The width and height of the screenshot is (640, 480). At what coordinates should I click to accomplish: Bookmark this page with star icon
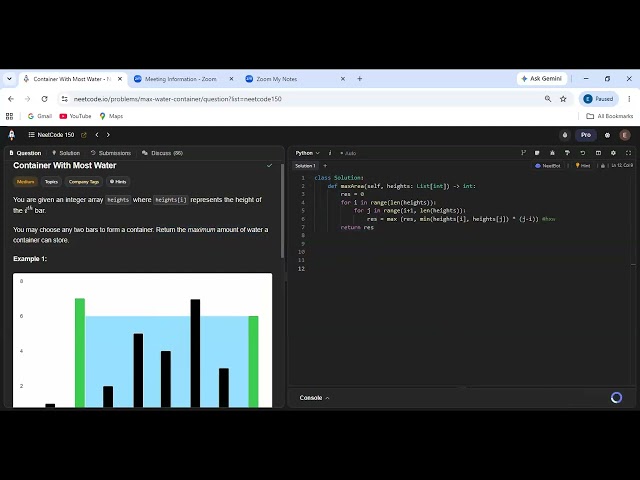(x=563, y=99)
